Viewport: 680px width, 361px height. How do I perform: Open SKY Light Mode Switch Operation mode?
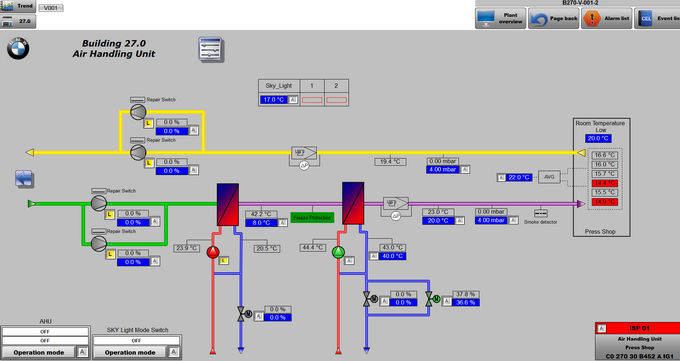pyautogui.click(x=130, y=352)
